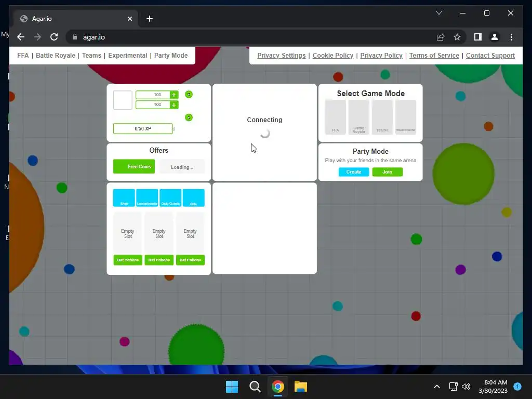Open the Windows Start menu
532x399 pixels.
pyautogui.click(x=232, y=387)
